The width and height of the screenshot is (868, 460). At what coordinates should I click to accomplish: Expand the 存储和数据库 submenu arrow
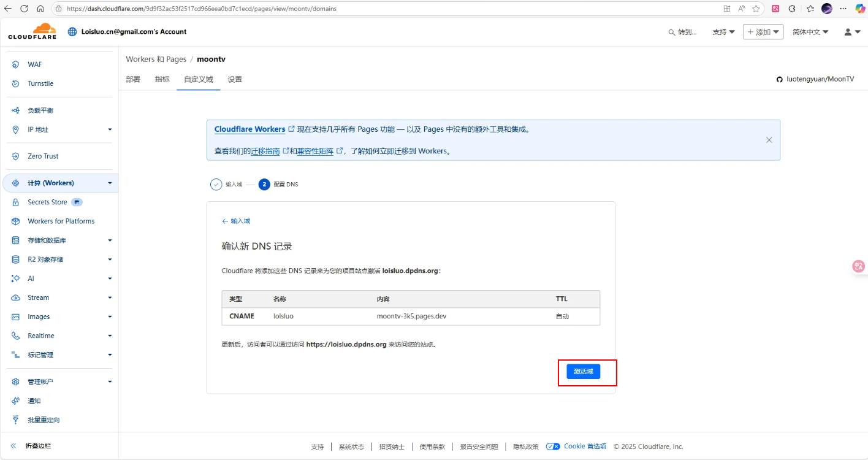(x=110, y=240)
